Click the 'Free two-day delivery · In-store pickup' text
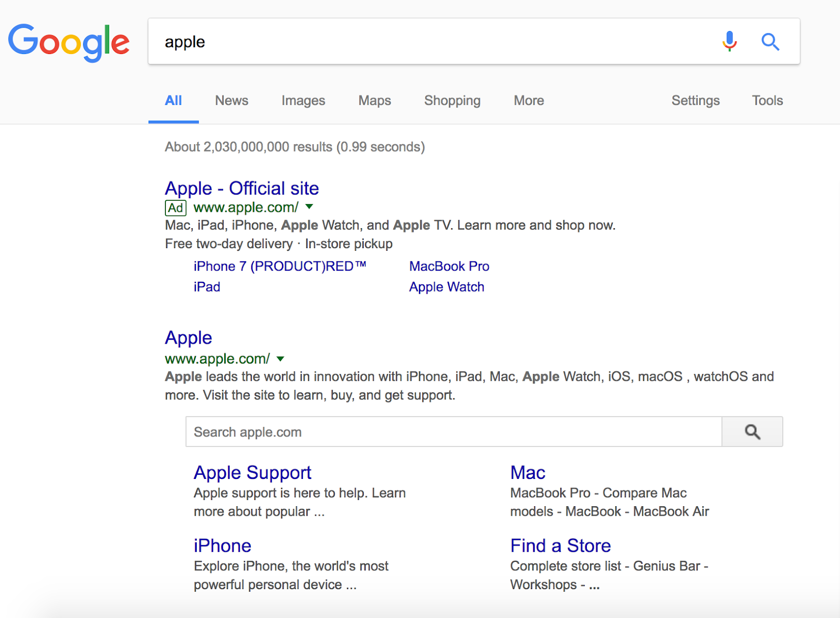This screenshot has width=840, height=618. click(x=279, y=244)
